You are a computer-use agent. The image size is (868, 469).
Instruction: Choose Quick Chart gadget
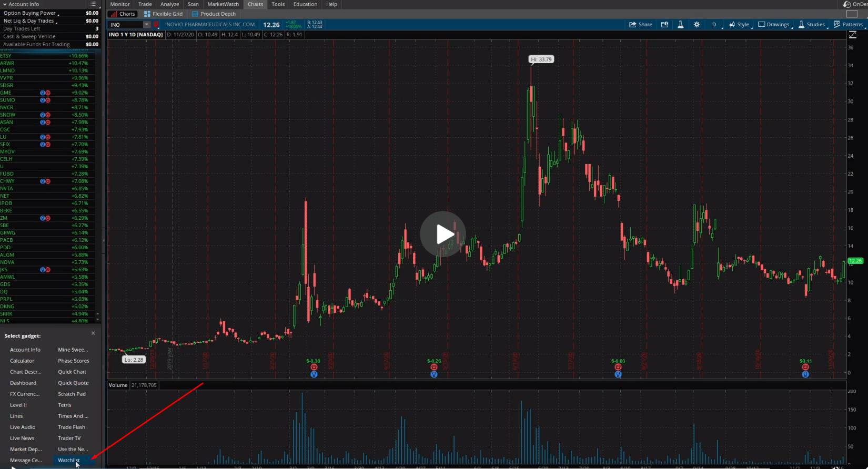[72, 372]
